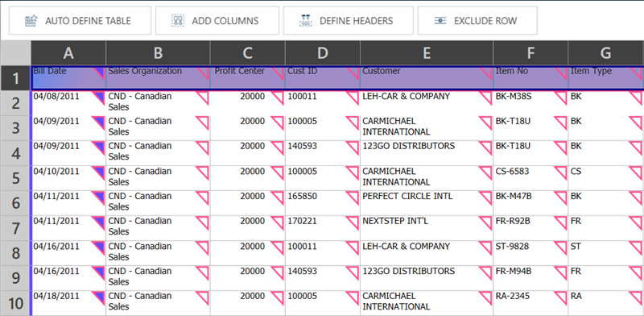This screenshot has height=316, width=644.
Task: Click the PERFECT CIRCLE INTL cell
Action: (427, 203)
